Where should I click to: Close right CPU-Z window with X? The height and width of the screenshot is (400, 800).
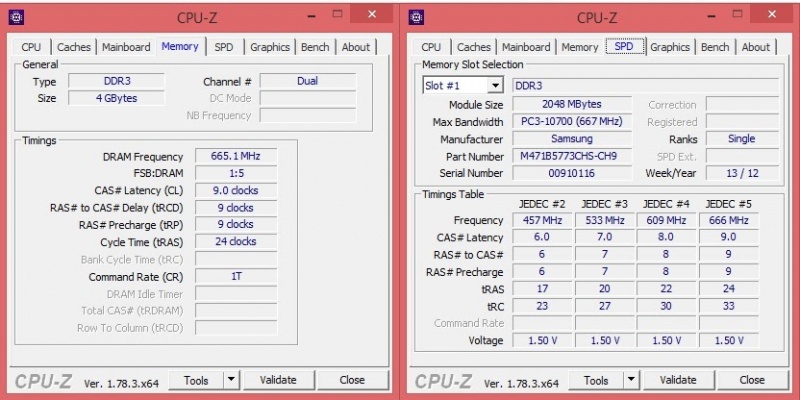pyautogui.click(x=772, y=14)
